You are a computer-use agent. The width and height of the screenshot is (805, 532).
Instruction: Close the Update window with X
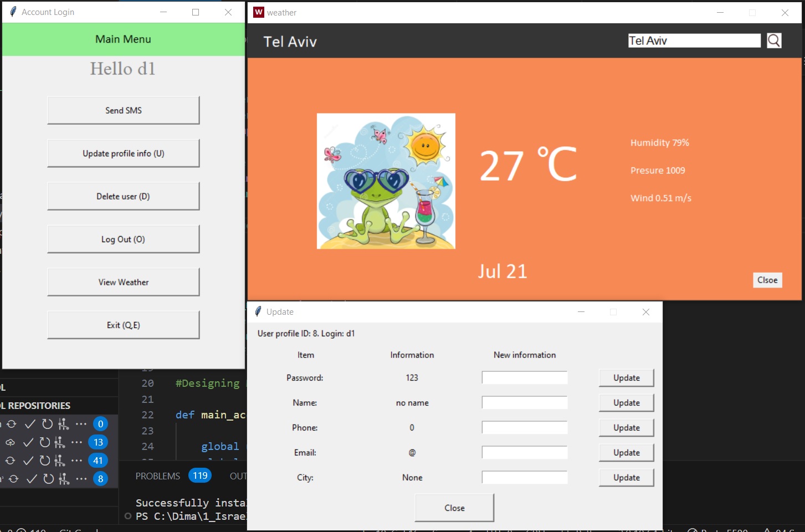tap(646, 312)
